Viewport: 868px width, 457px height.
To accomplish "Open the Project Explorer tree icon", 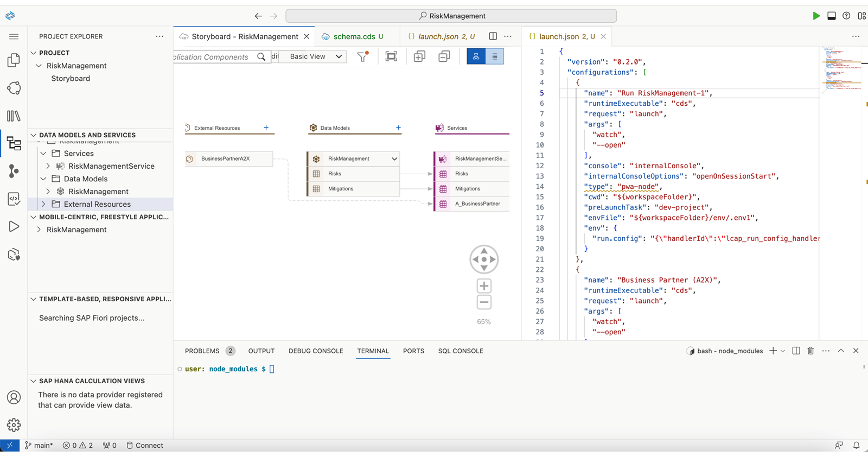I will click(x=14, y=143).
